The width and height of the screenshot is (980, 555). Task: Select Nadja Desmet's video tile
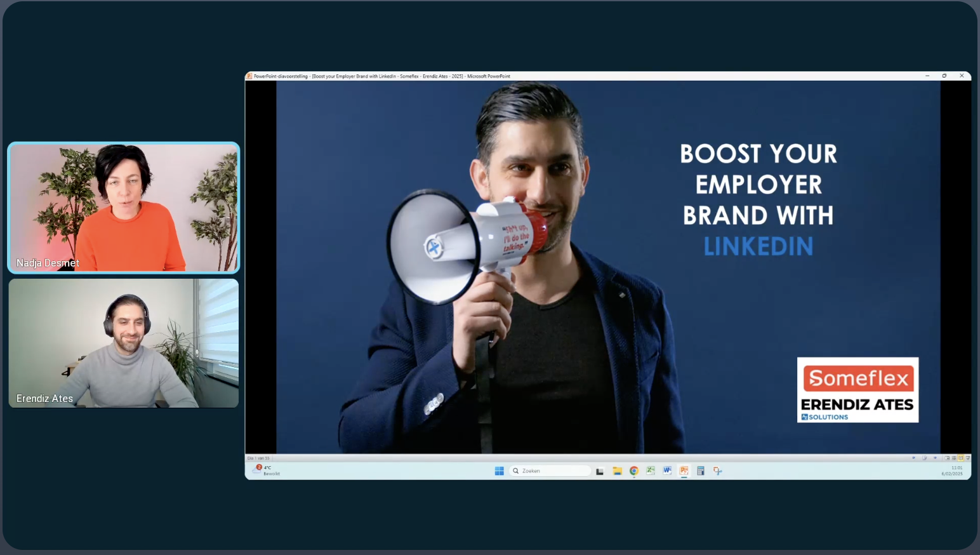pos(124,208)
